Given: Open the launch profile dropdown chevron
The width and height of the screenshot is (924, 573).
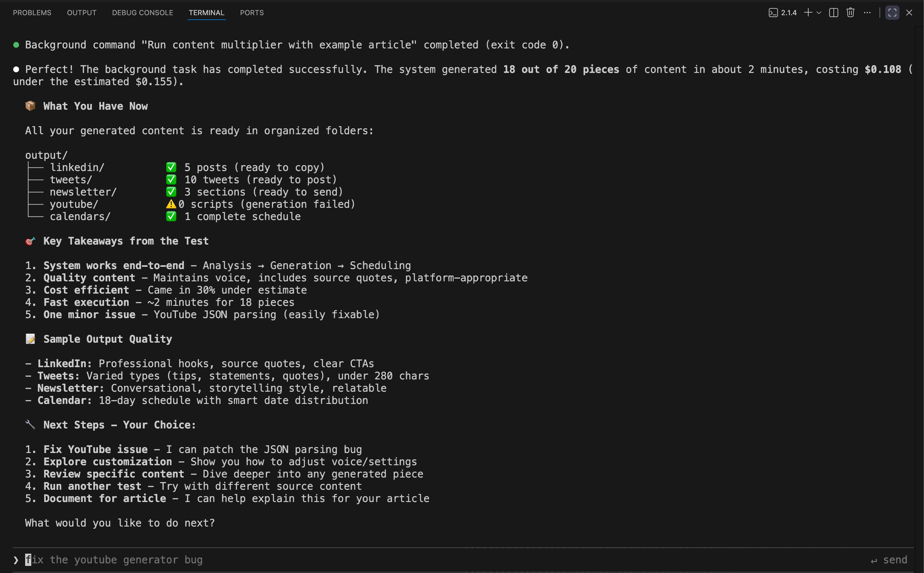Looking at the screenshot, I should [x=819, y=13].
